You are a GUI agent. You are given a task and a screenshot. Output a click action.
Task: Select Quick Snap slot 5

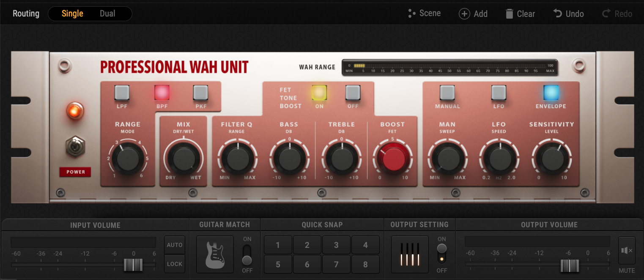278,264
